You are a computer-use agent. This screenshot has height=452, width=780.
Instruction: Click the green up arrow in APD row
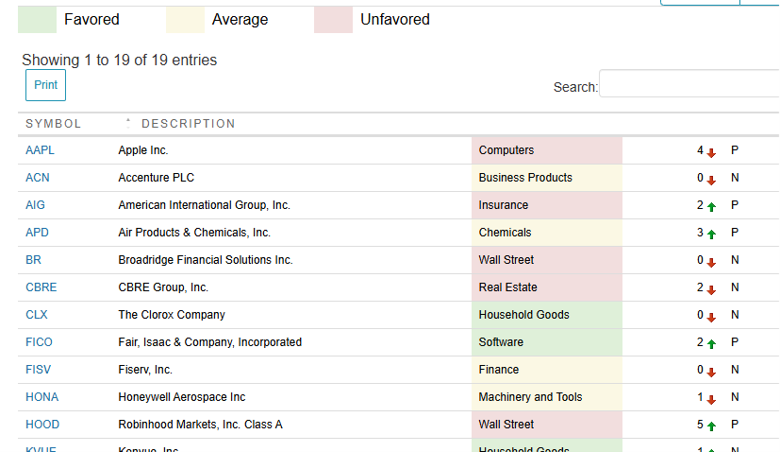pyautogui.click(x=711, y=235)
